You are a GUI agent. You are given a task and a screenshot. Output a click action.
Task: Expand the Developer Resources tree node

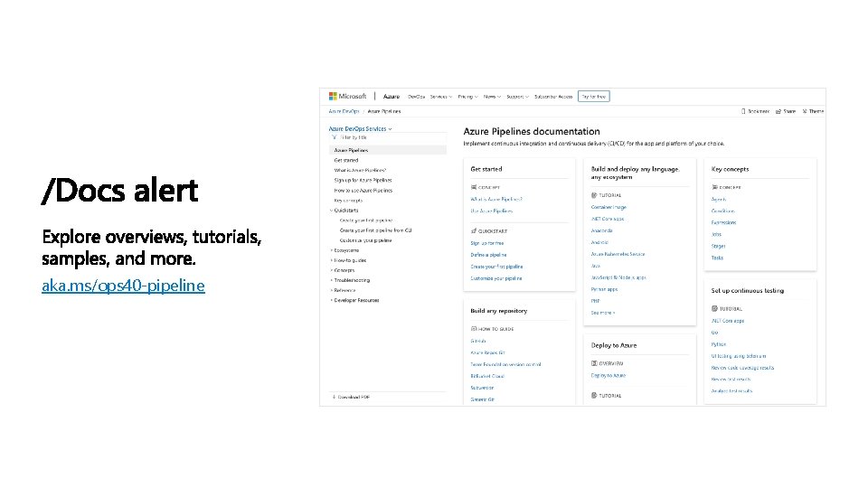[x=332, y=300]
